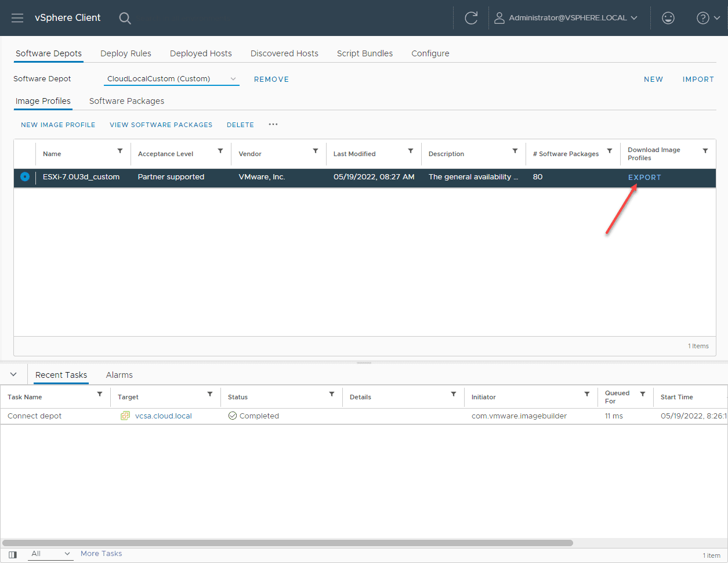Open the Software Depot dropdown

pyautogui.click(x=172, y=79)
